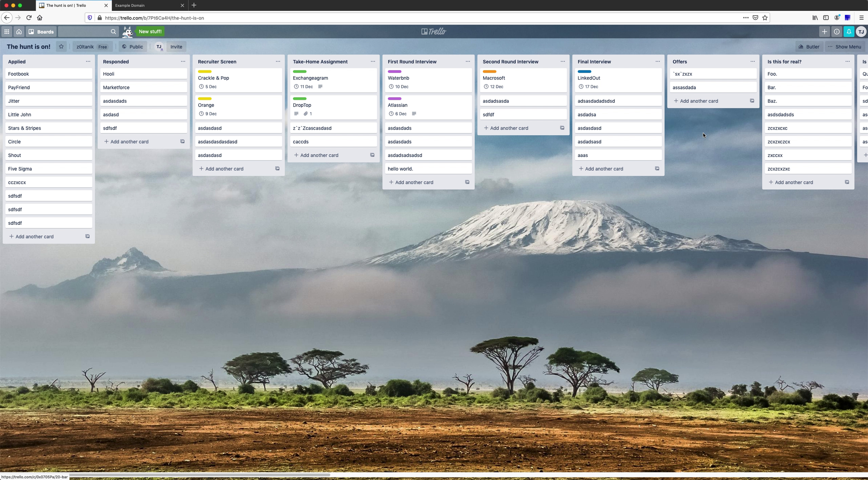Open the New stuff! announcement
The width and height of the screenshot is (868, 480).
[150, 31]
